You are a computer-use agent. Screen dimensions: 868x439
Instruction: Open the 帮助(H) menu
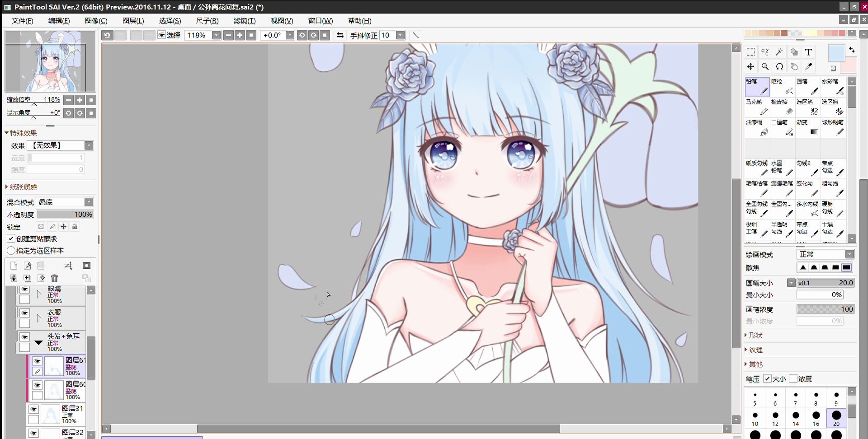click(x=360, y=21)
